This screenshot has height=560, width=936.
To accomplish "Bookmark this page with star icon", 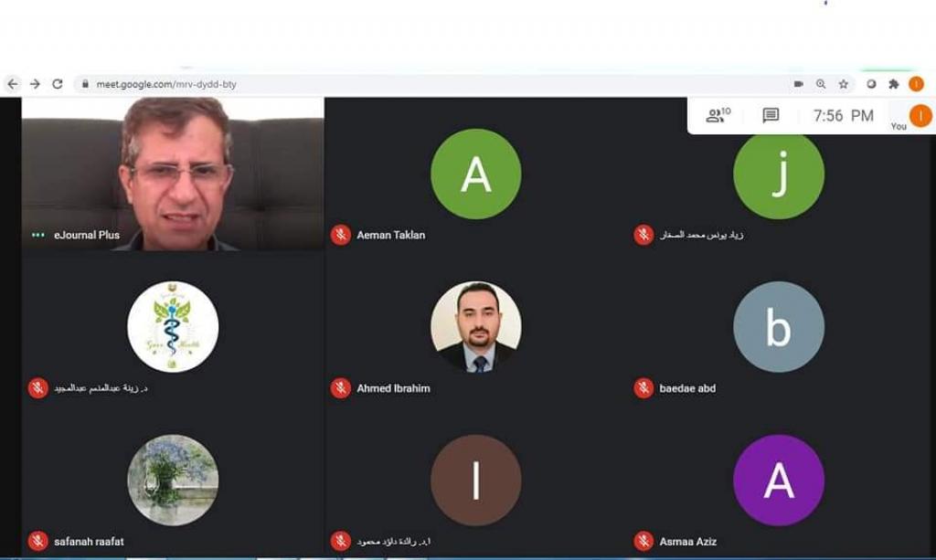I will point(843,84).
